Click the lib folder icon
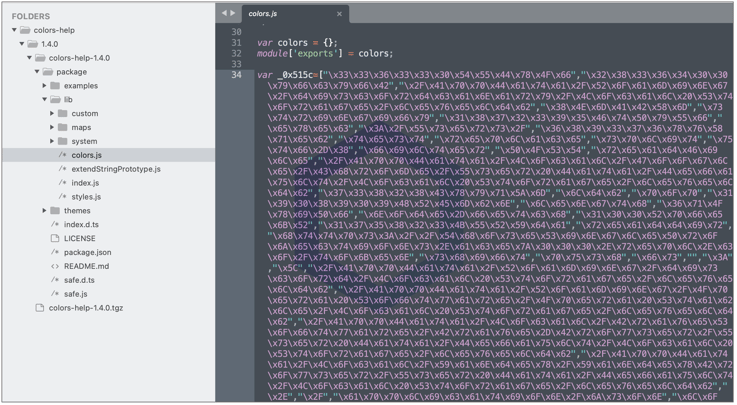This screenshot has height=405, width=737. pos(55,100)
